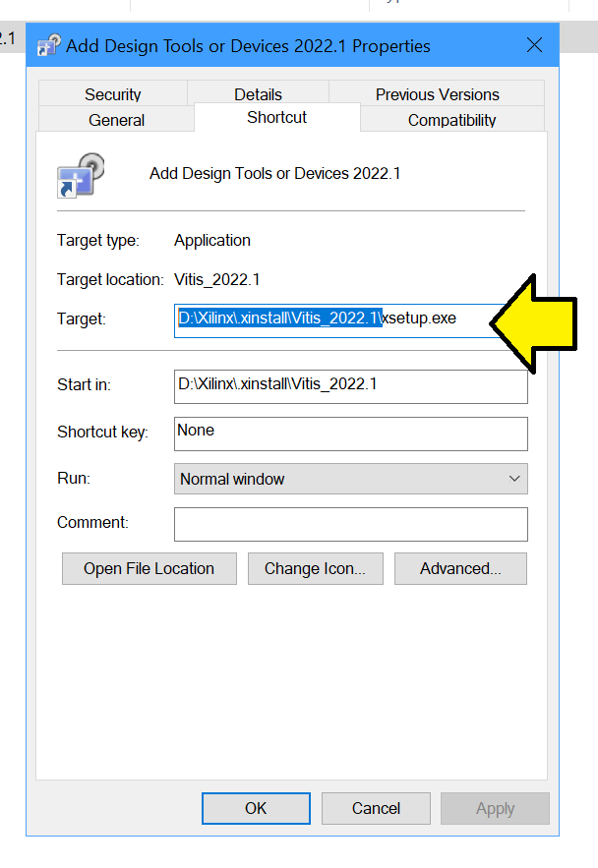Click the Start in input field
Image resolution: width=598 pixels, height=868 pixels.
coord(351,386)
